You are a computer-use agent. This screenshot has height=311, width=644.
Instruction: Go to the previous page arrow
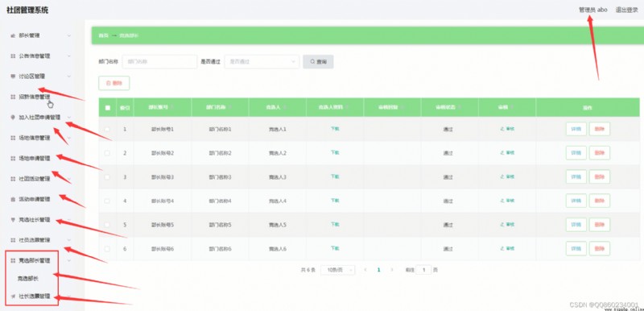[365, 270]
